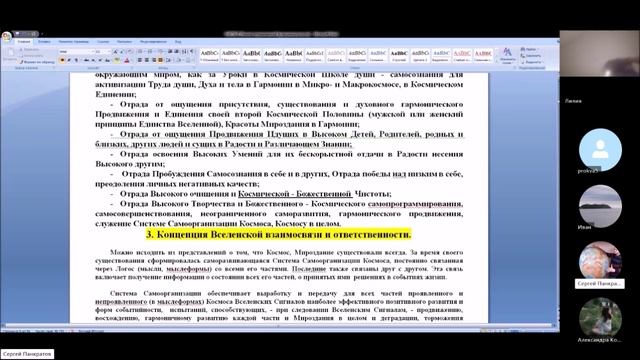Open the font name combo box
This screenshot has height=360, width=640.
(77, 52)
